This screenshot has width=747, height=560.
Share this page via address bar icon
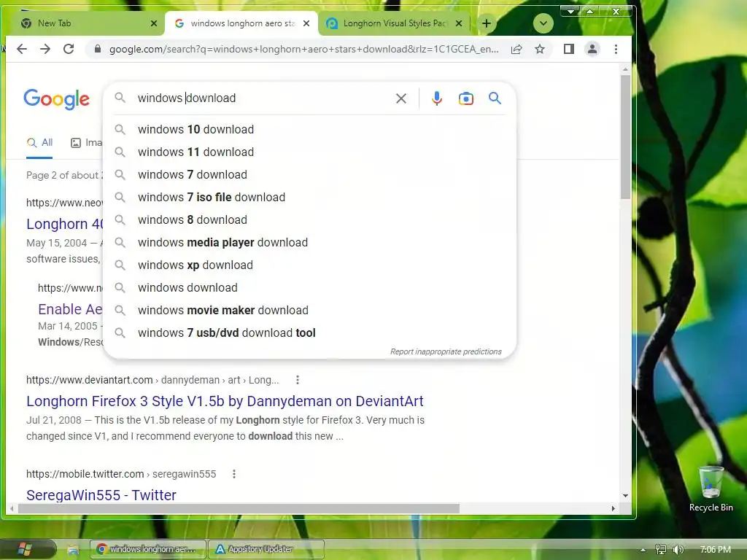pos(516,49)
